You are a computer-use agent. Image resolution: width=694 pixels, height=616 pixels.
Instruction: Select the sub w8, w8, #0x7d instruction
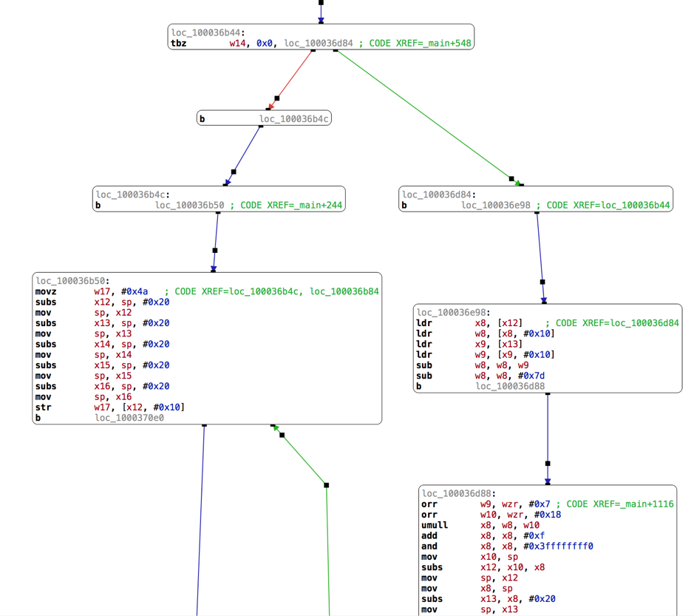coord(480,376)
